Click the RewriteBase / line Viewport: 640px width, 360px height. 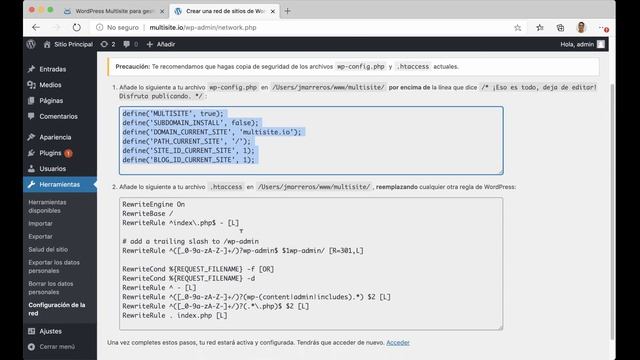(148, 213)
